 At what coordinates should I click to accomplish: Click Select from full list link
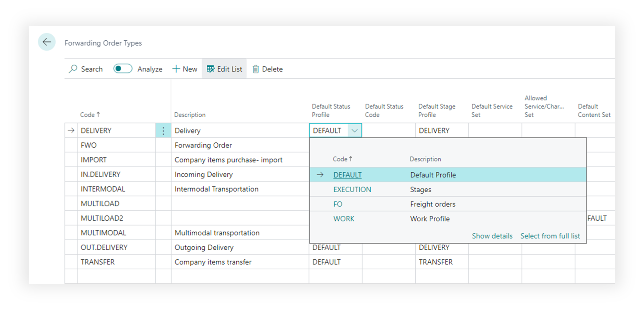550,236
